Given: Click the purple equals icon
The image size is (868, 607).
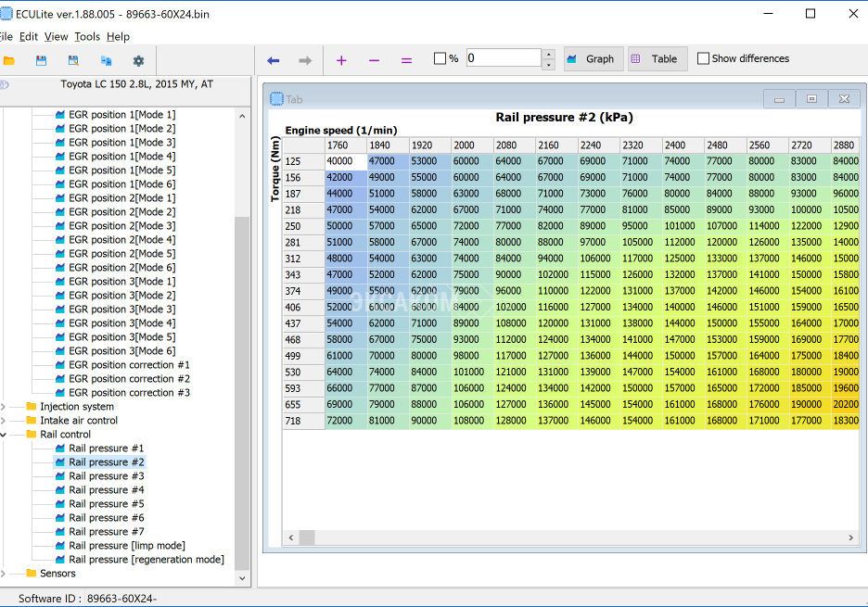Looking at the screenshot, I should pos(406,60).
